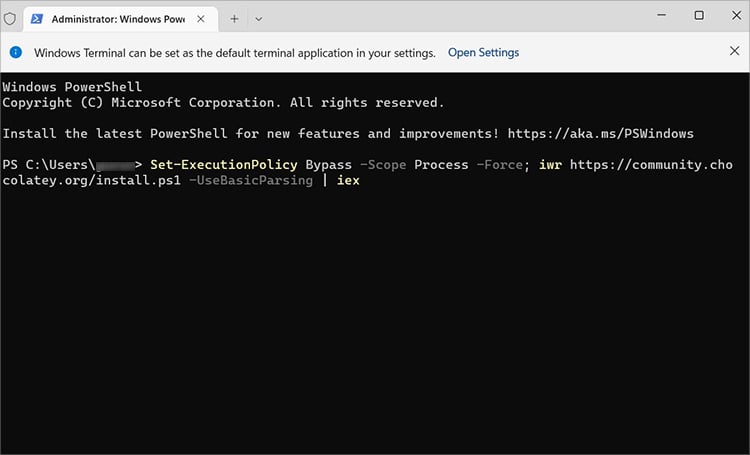Open a new terminal tab

click(x=235, y=18)
